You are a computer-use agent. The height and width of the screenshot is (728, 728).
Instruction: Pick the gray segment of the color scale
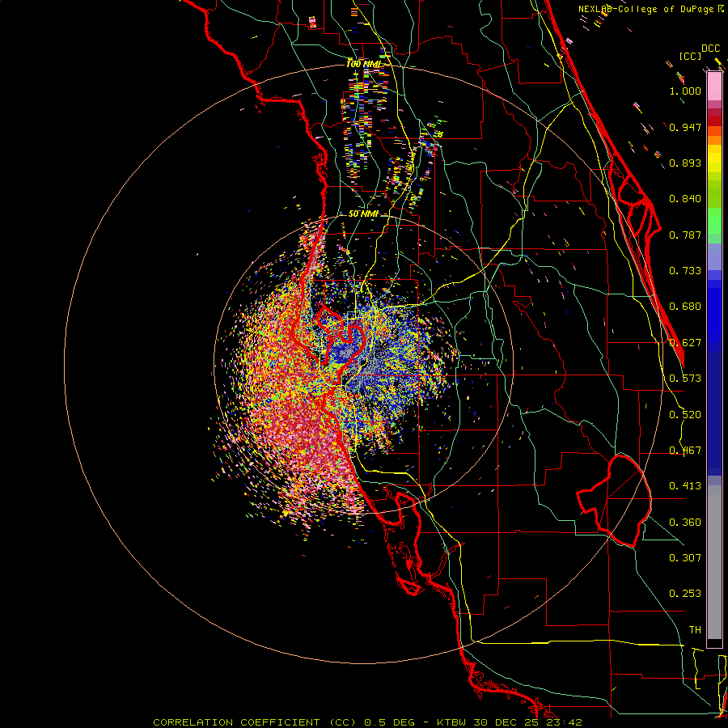pos(714,562)
